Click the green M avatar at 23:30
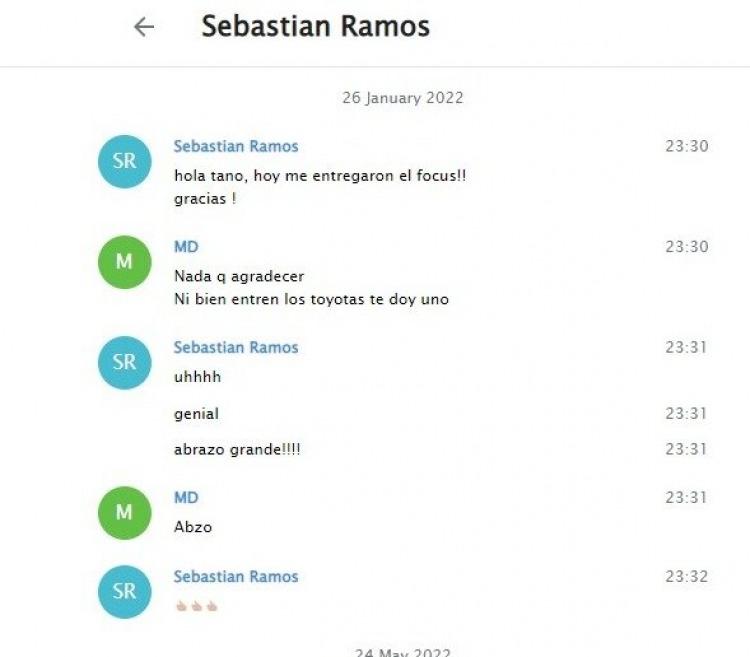 [x=124, y=262]
